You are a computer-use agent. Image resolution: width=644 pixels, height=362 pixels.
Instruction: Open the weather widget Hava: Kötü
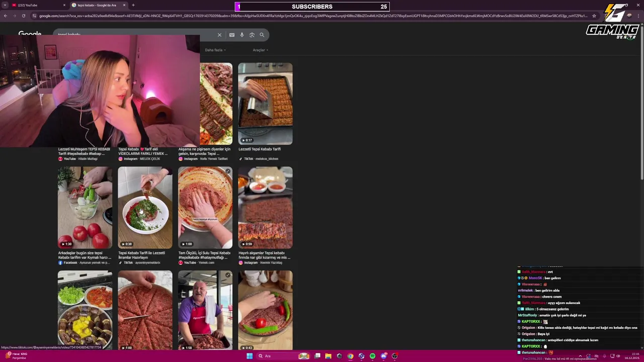tap(16, 355)
